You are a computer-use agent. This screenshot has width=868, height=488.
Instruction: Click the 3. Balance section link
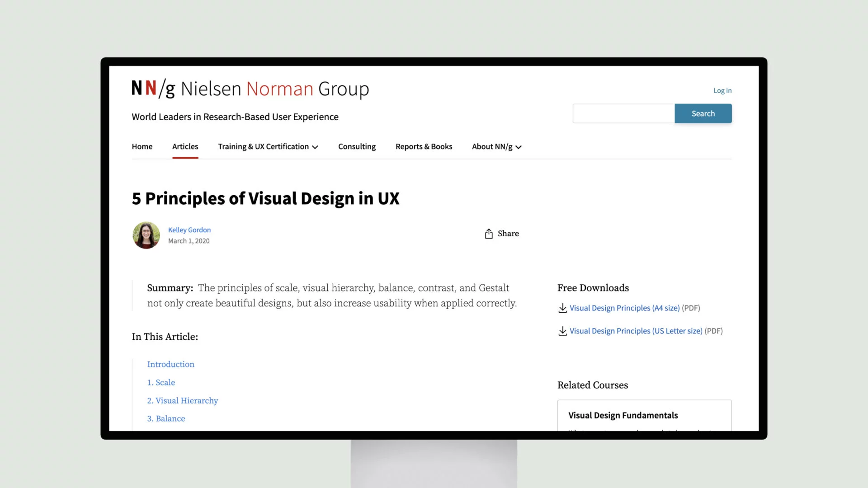click(166, 418)
